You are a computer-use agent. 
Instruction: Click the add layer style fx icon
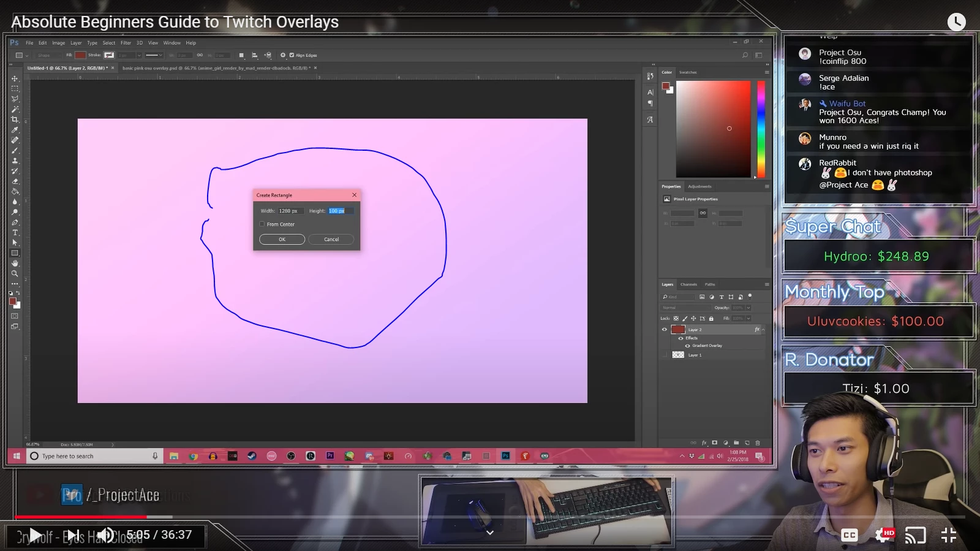point(704,443)
